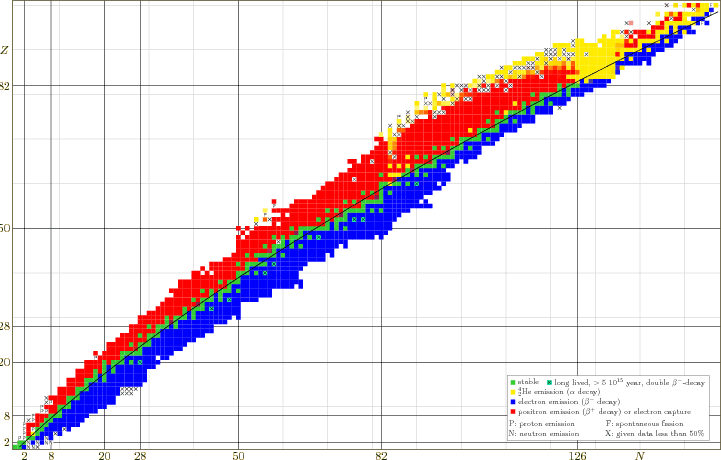The height and width of the screenshot is (460, 721).
Task: Click the yellow alpha decay legend swatch
Action: pyautogui.click(x=513, y=392)
